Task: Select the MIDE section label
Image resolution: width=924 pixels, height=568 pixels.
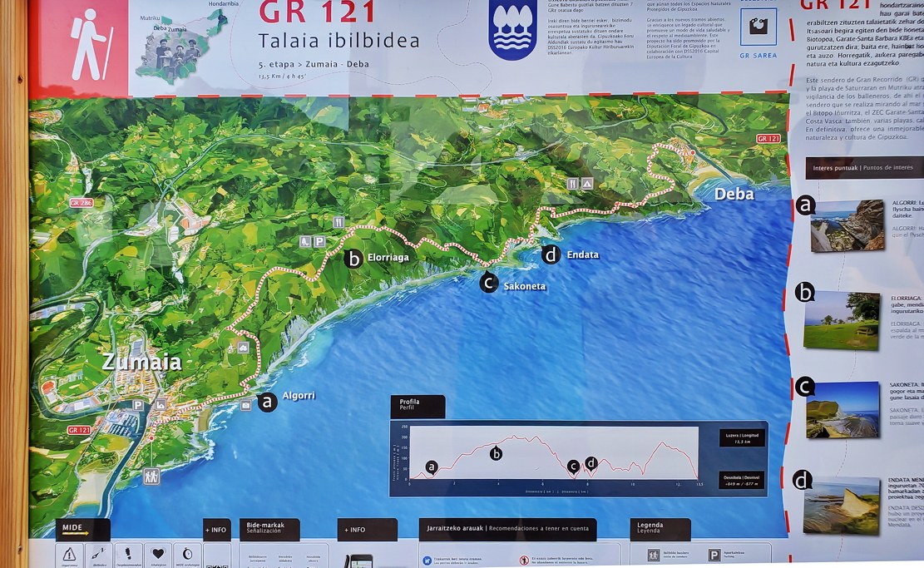Action: (x=83, y=529)
